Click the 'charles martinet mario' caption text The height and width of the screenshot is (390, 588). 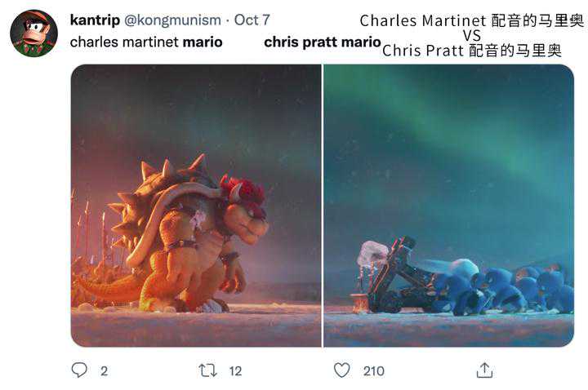[146, 42]
